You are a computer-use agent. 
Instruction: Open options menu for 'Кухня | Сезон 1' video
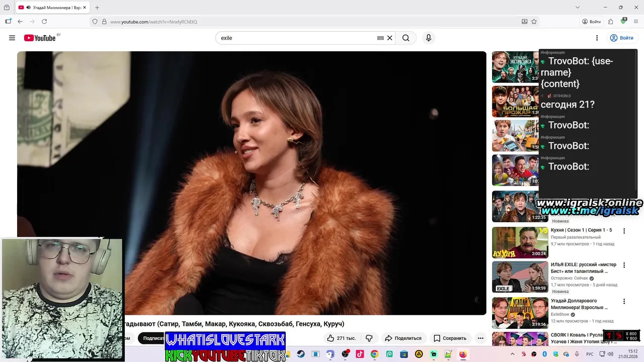click(x=624, y=231)
